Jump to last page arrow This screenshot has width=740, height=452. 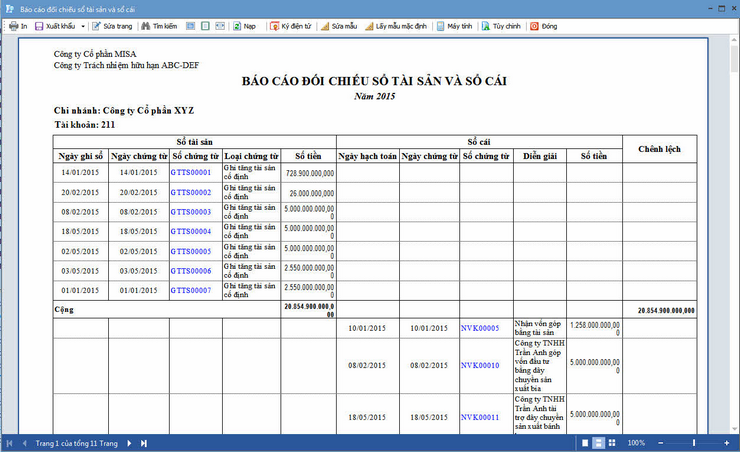[x=143, y=443]
